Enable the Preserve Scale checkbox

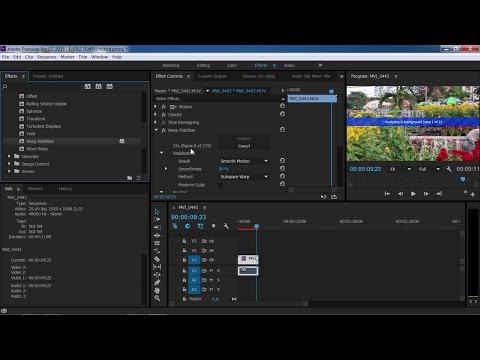220,185
